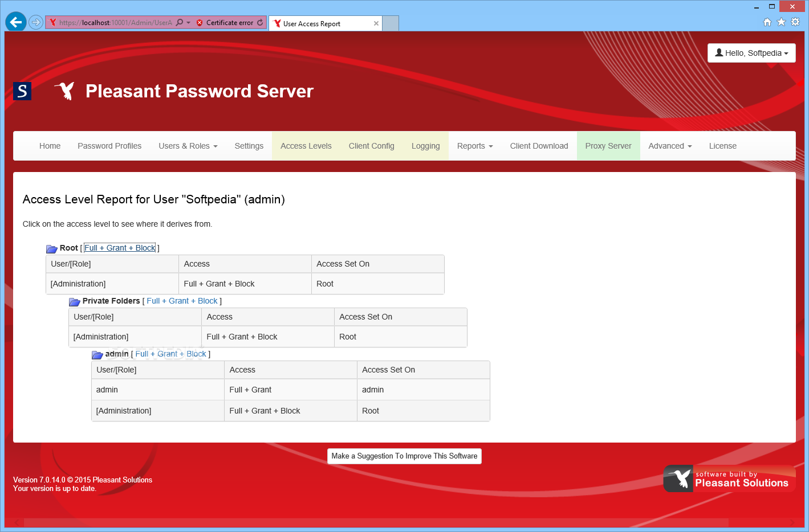Image resolution: width=809 pixels, height=532 pixels.
Task: Click the refresh icon in address bar
Action: (x=260, y=23)
